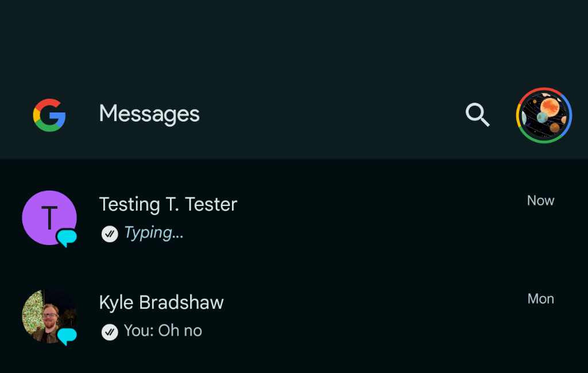588x373 pixels.
Task: Click Kyle Bradshaw's name label
Action: point(161,302)
